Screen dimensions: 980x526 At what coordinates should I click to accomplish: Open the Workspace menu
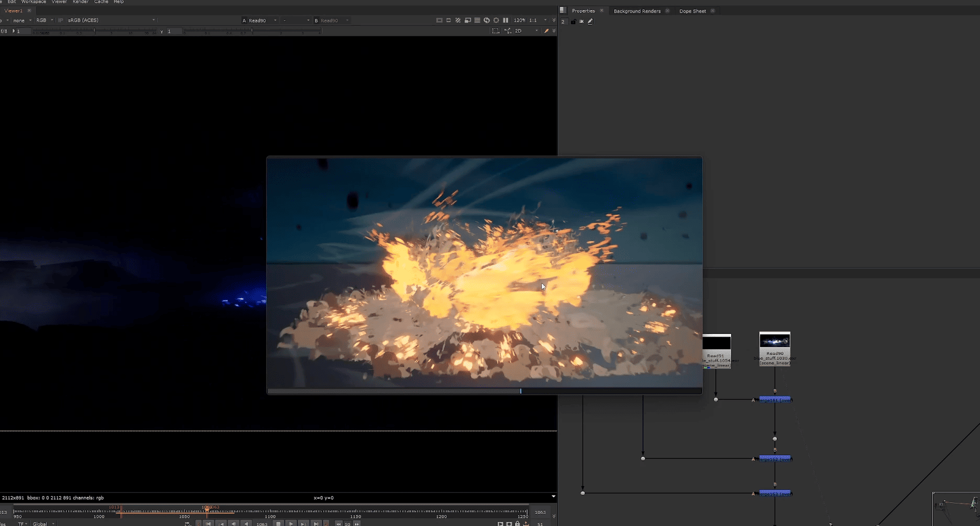pos(34,2)
